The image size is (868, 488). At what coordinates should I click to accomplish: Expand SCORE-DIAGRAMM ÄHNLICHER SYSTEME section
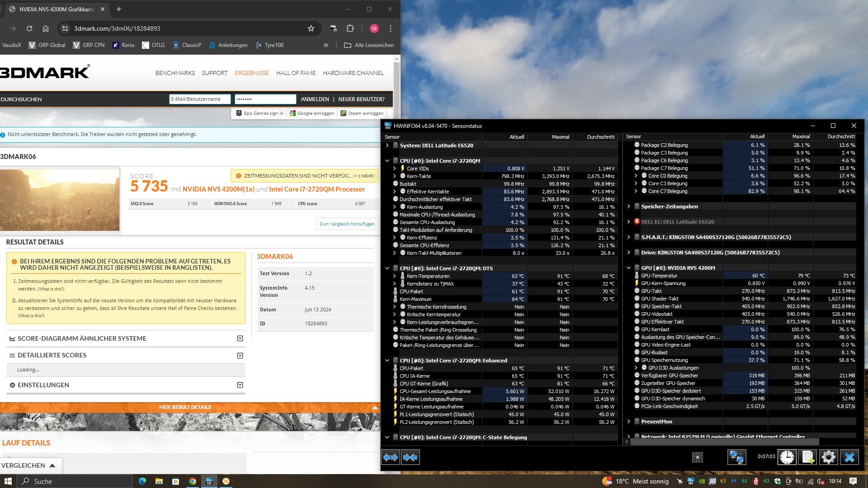coord(240,338)
